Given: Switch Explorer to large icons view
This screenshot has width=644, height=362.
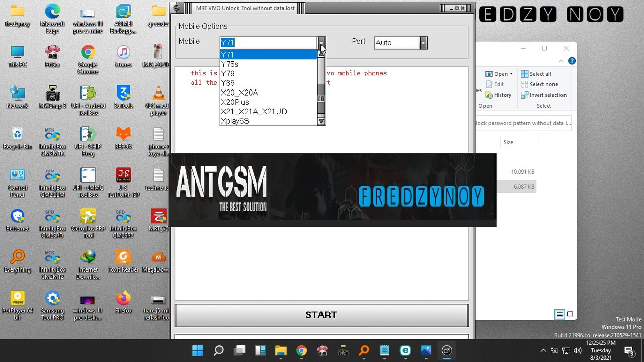Looking at the screenshot, I should tap(570, 315).
